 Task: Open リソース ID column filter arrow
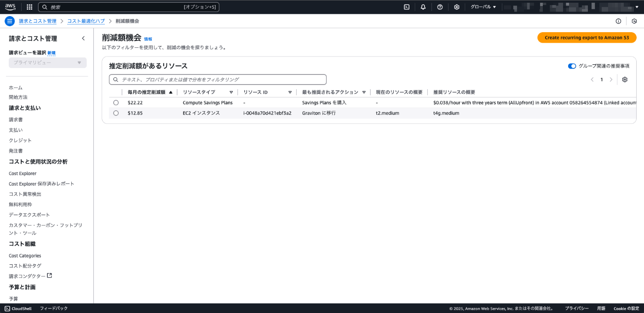(290, 92)
